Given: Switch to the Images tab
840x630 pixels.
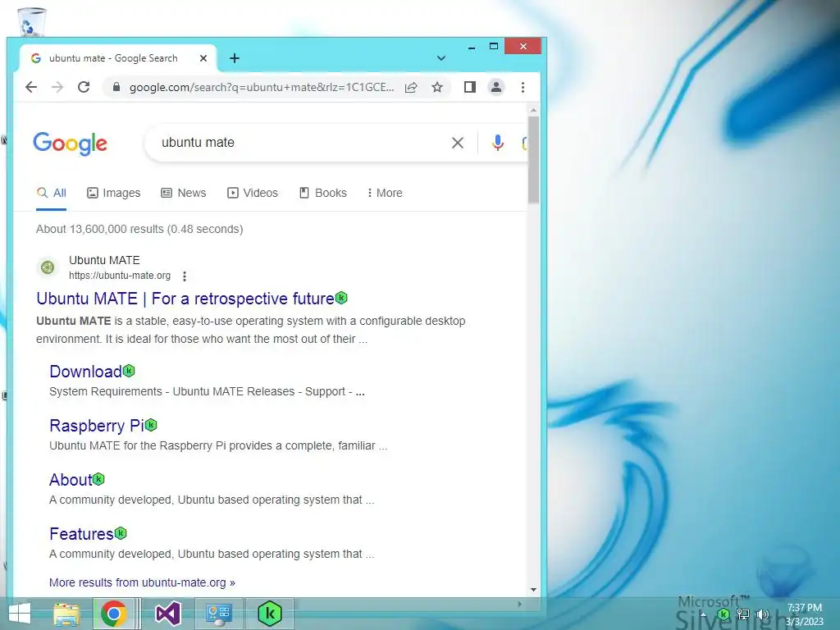Looking at the screenshot, I should coord(113,193).
